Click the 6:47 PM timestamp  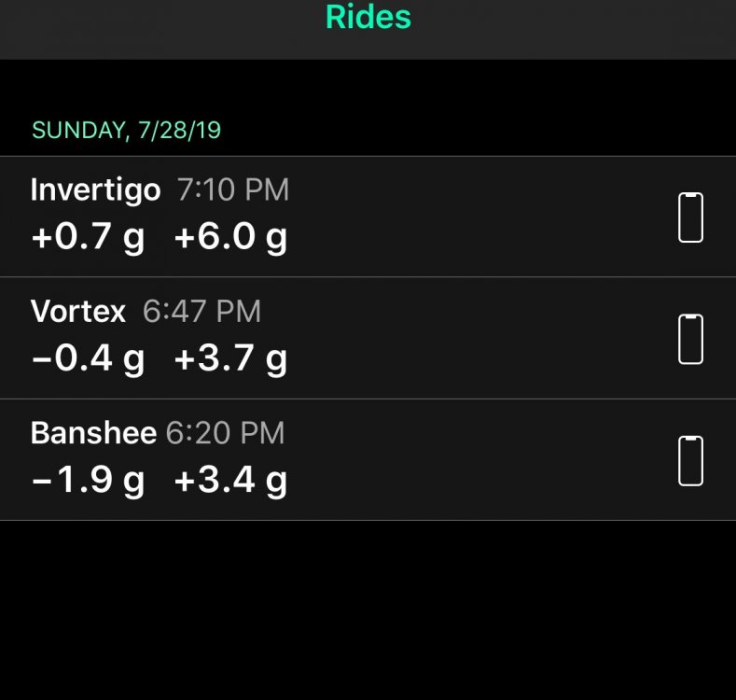pos(201,312)
